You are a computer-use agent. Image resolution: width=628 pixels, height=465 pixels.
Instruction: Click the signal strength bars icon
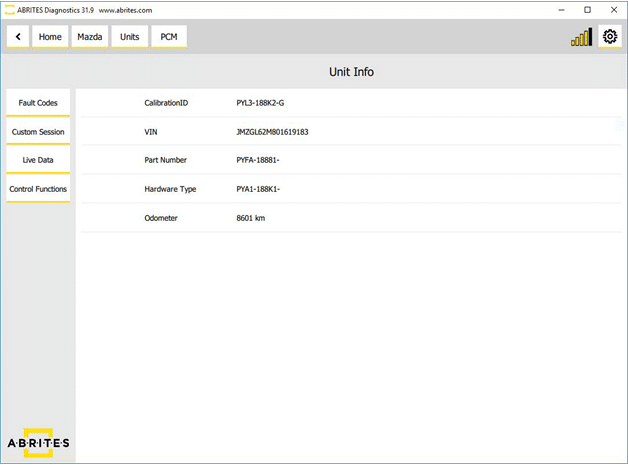(x=581, y=37)
